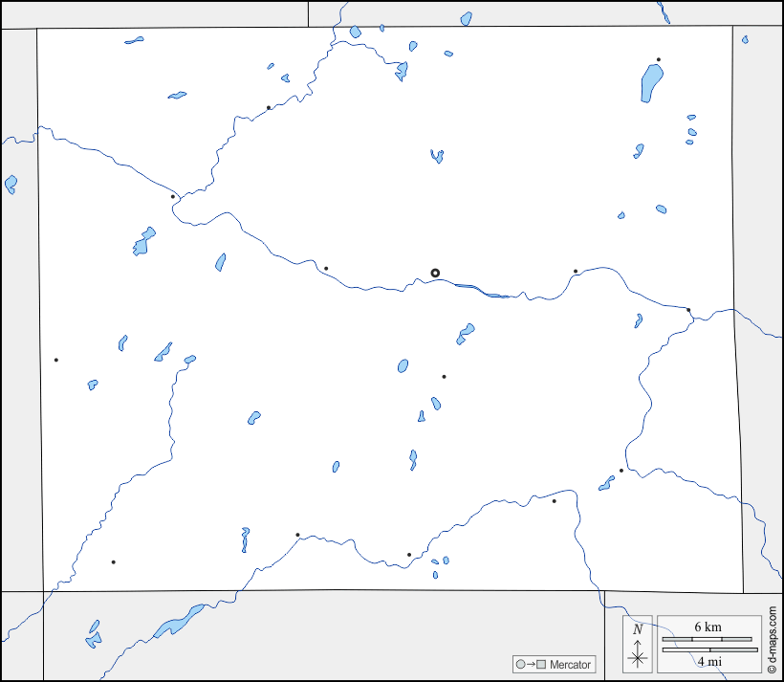Click the north arrow compass symbol
This screenshot has width=784, height=682.
tap(638, 656)
